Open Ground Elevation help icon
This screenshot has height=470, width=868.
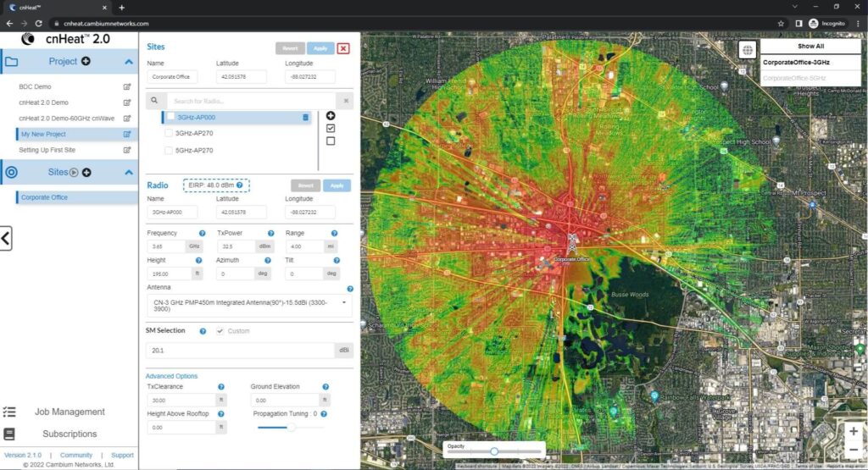coord(325,387)
